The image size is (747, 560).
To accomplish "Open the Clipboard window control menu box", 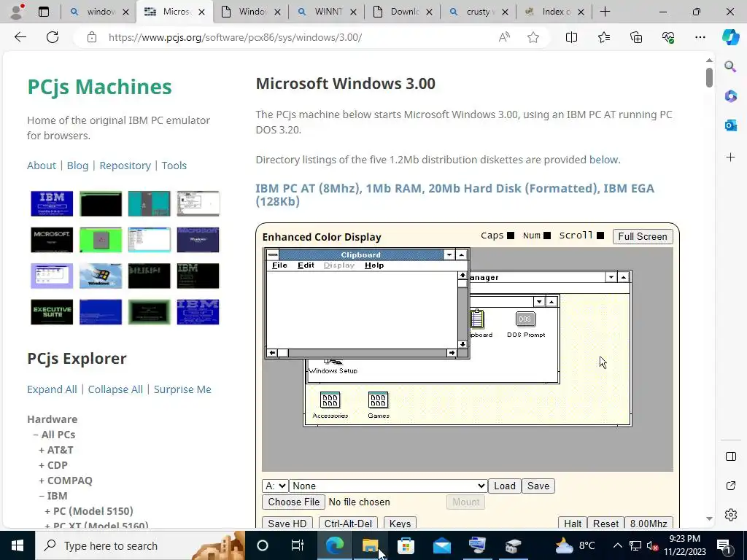I will [x=273, y=254].
